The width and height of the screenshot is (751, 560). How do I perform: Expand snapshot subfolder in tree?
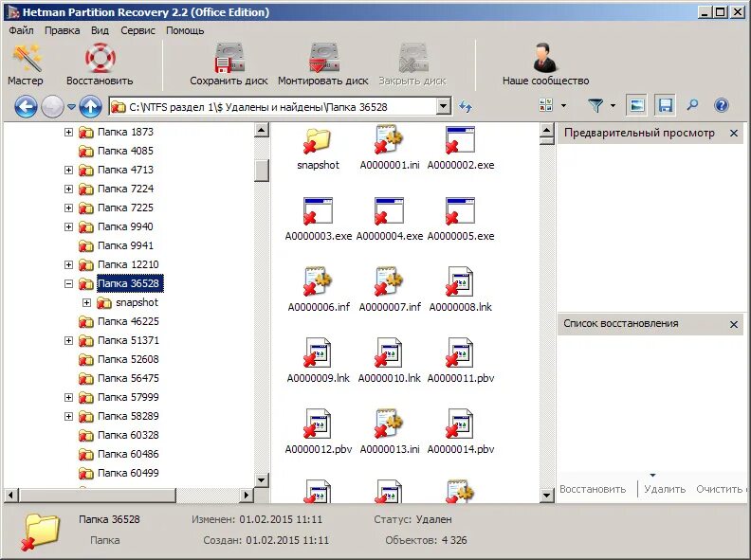[86, 302]
